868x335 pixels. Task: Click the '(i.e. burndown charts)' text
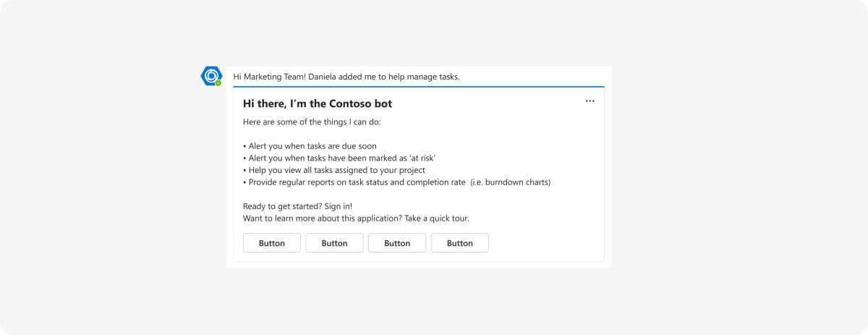[511, 182]
